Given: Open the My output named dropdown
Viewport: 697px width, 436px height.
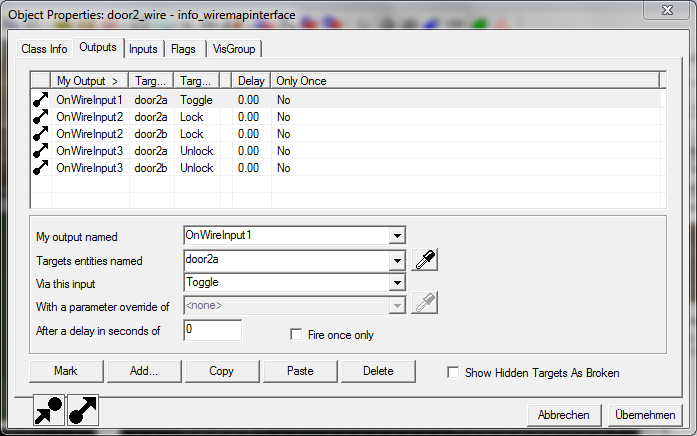Looking at the screenshot, I should [x=397, y=235].
